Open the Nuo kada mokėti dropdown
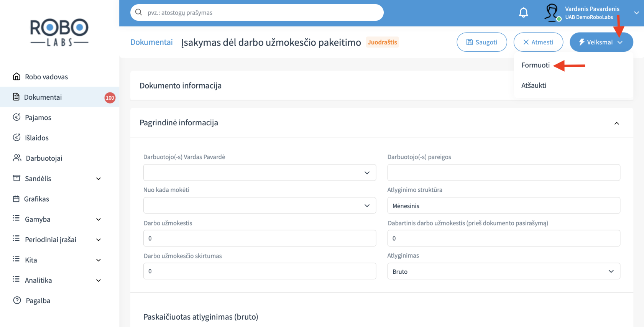 pos(260,205)
